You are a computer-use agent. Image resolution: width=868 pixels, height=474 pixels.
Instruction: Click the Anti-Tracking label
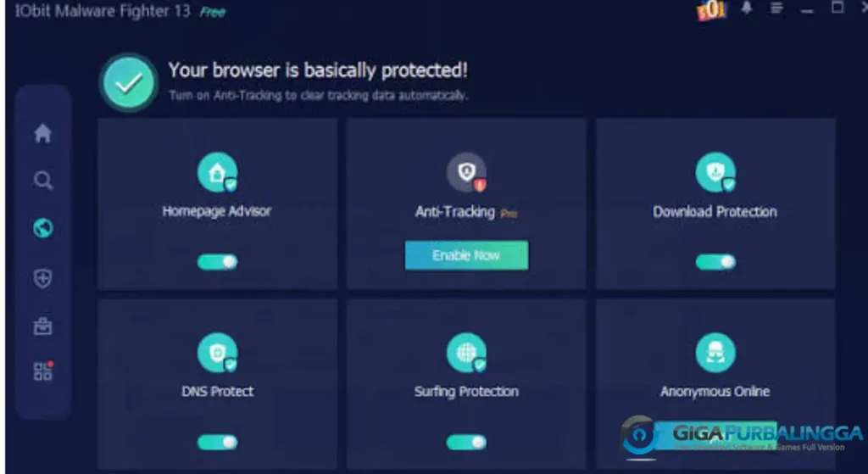click(x=455, y=211)
